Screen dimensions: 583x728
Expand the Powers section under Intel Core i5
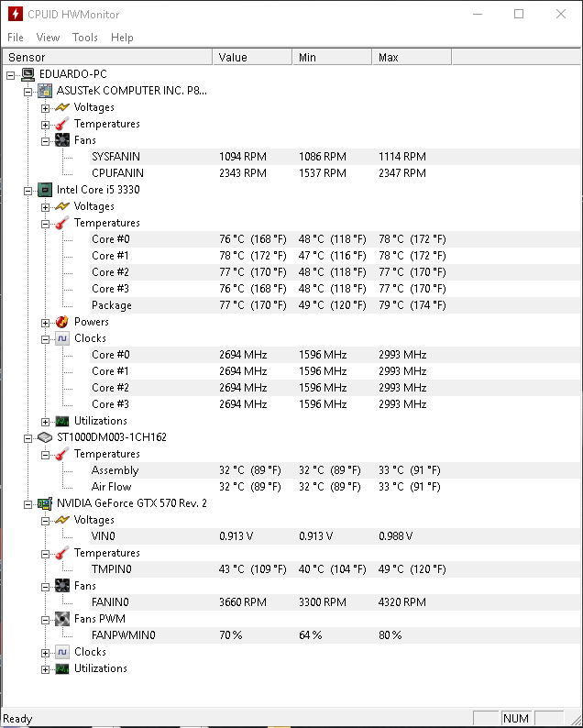(x=45, y=323)
